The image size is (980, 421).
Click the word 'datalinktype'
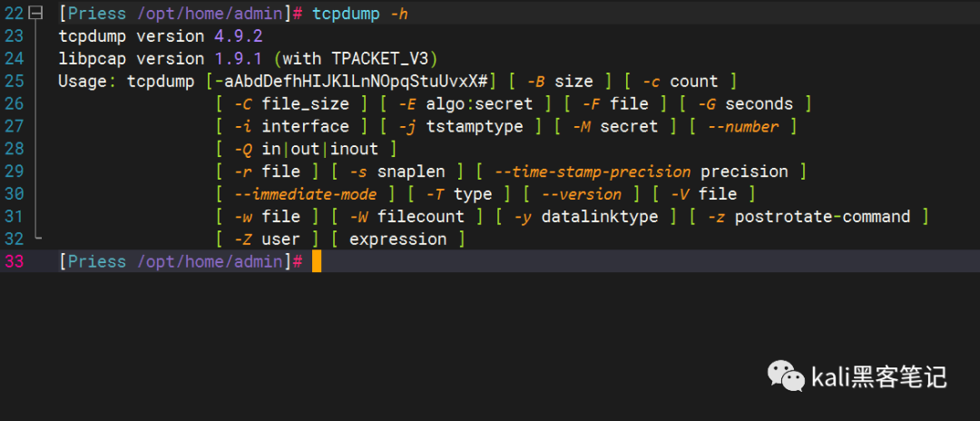point(600,217)
